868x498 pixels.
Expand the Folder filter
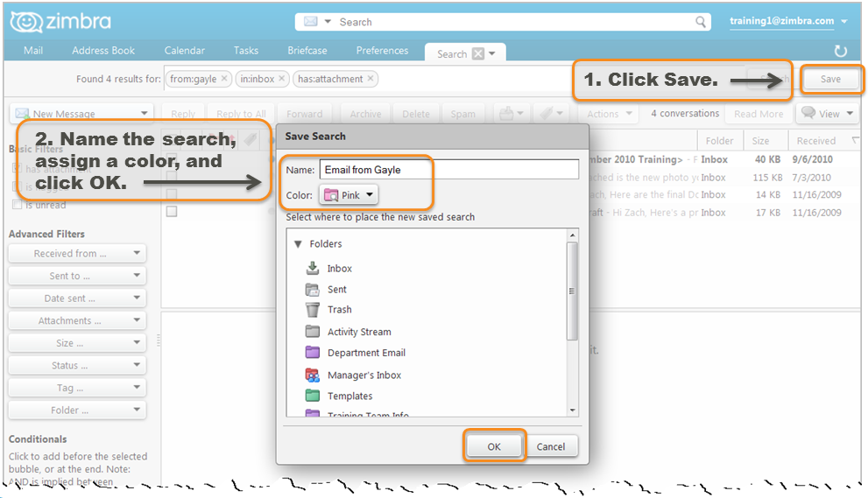pos(77,410)
